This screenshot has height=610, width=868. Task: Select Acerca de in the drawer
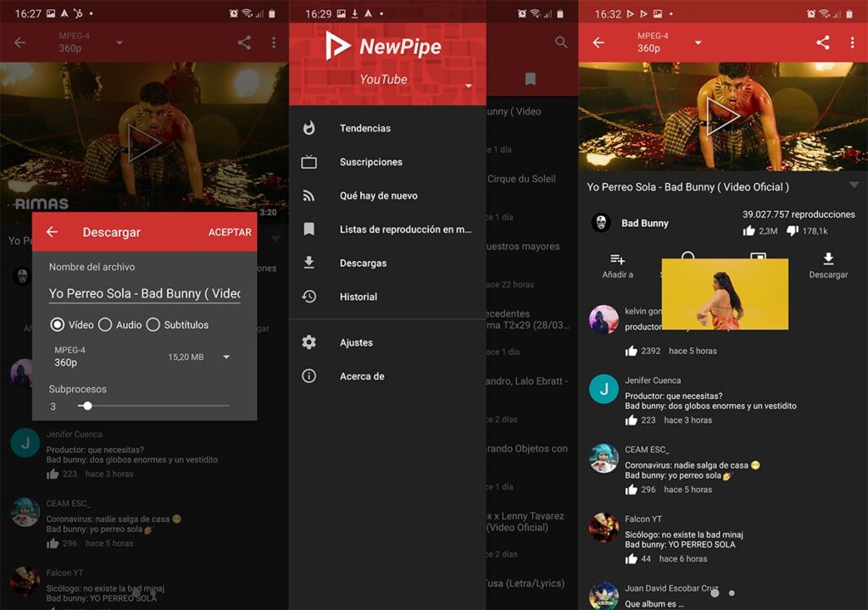tap(362, 376)
